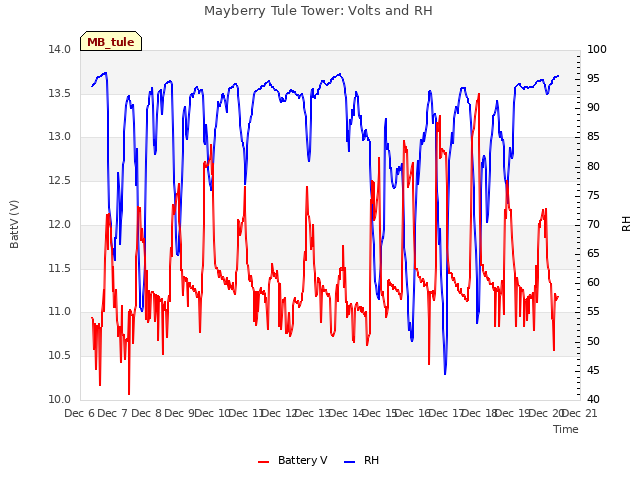
Task: Click the 12.5 tick on the left axis
Action: click(x=60, y=180)
